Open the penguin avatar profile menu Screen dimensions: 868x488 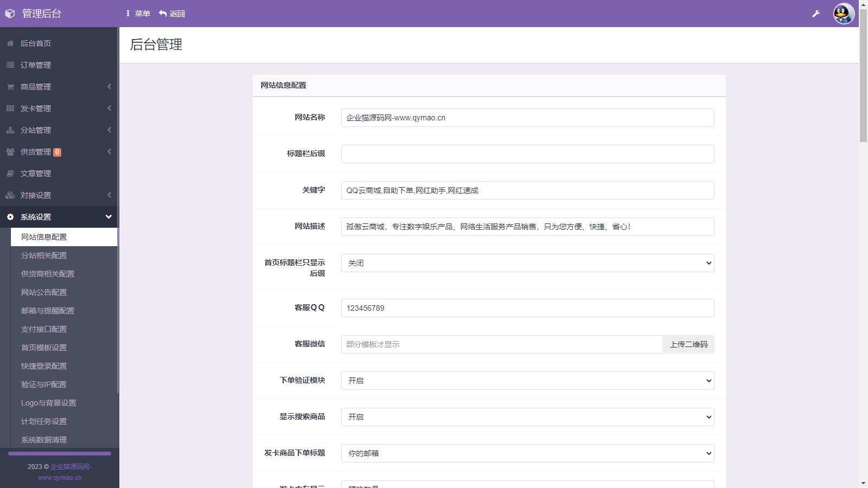pos(843,14)
